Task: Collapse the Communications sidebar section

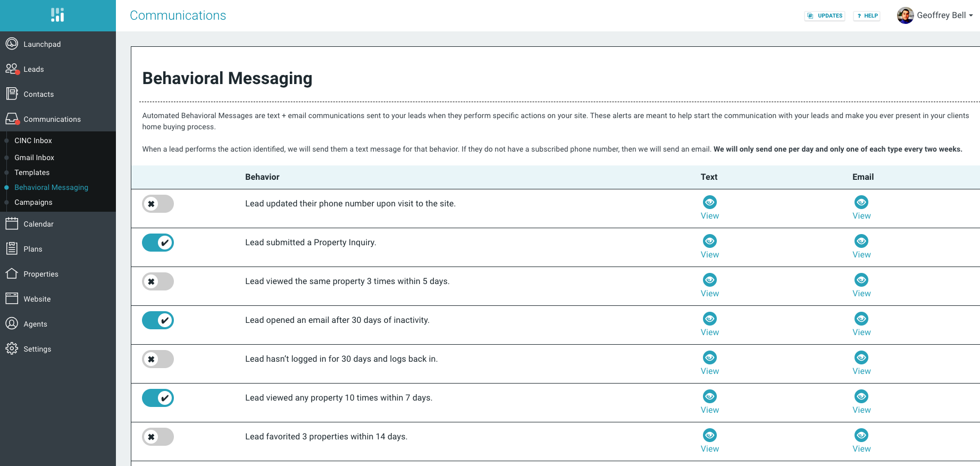Action: [52, 119]
